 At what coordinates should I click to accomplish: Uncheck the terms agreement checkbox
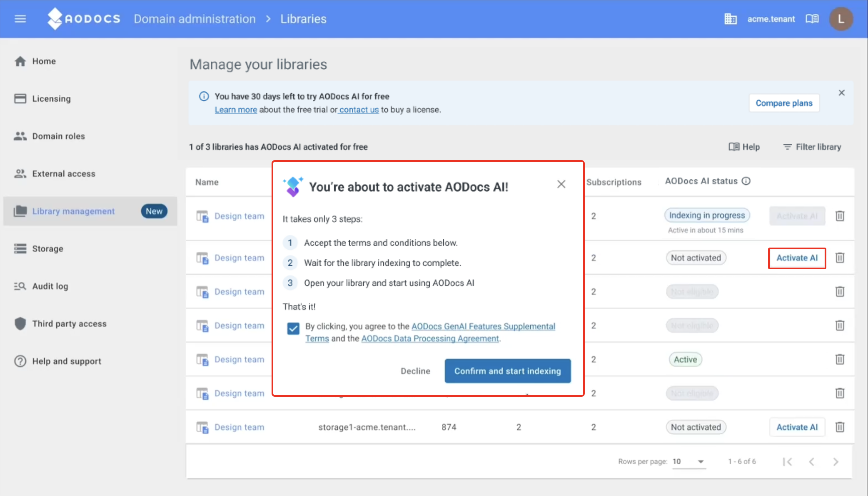(x=293, y=328)
